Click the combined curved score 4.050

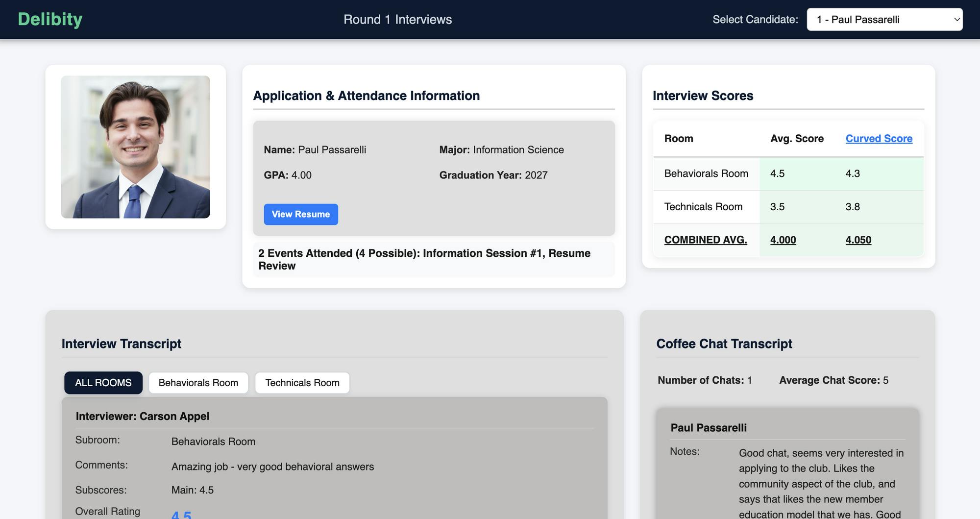858,240
